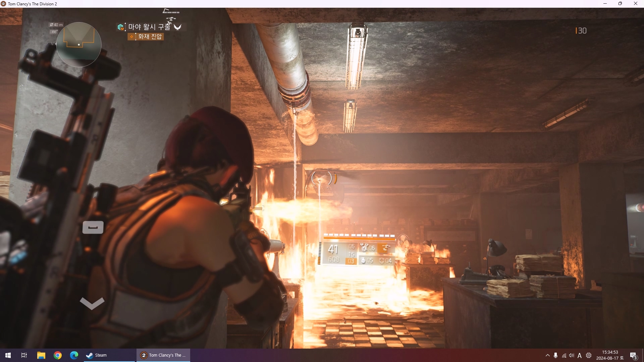The image size is (644, 362).
Task: Click the armor kit shield icon
Action: click(382, 260)
